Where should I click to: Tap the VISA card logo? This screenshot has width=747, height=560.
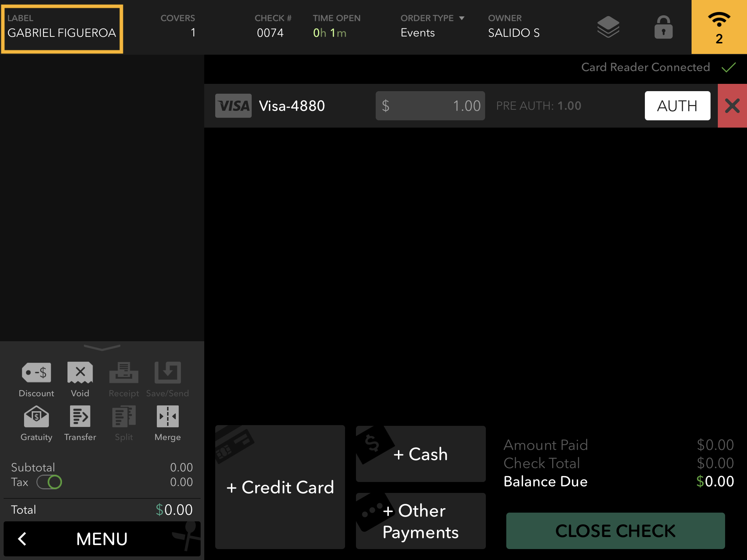[233, 106]
